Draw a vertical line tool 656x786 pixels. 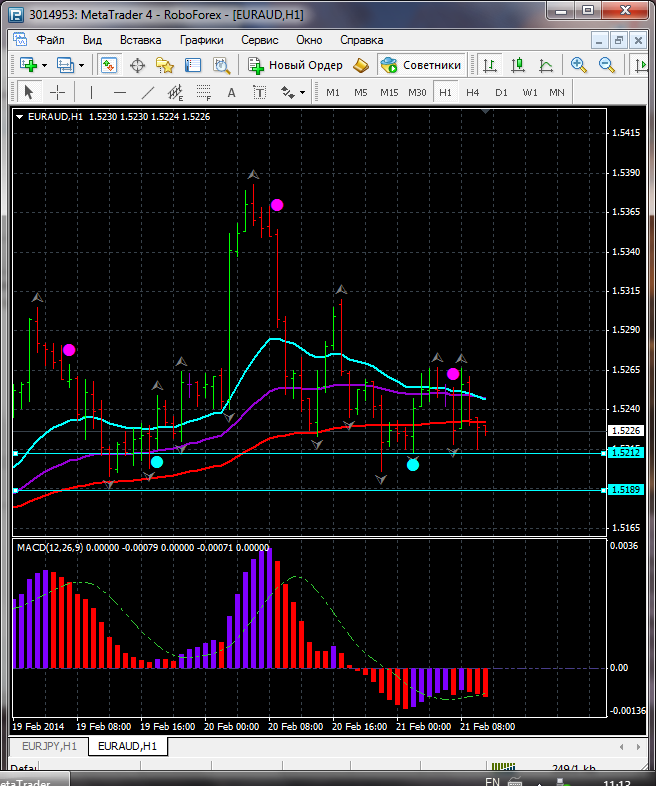click(x=91, y=92)
